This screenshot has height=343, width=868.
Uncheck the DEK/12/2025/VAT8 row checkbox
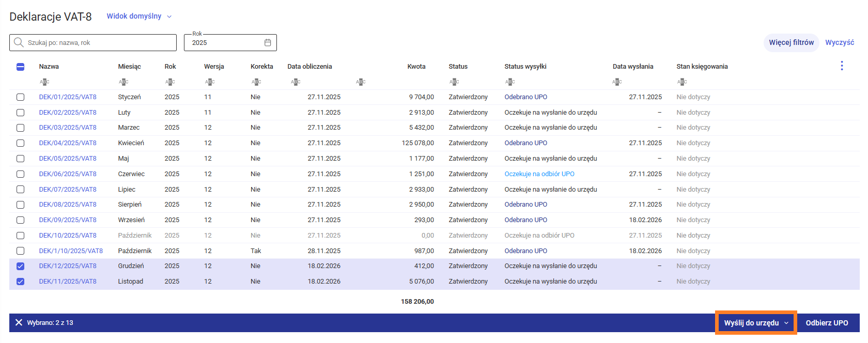[x=21, y=266]
